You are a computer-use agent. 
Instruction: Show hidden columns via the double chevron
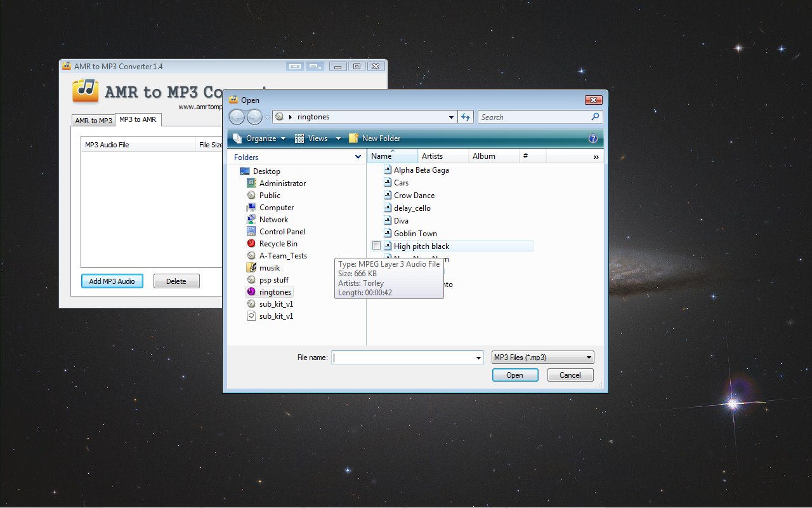pyautogui.click(x=596, y=156)
